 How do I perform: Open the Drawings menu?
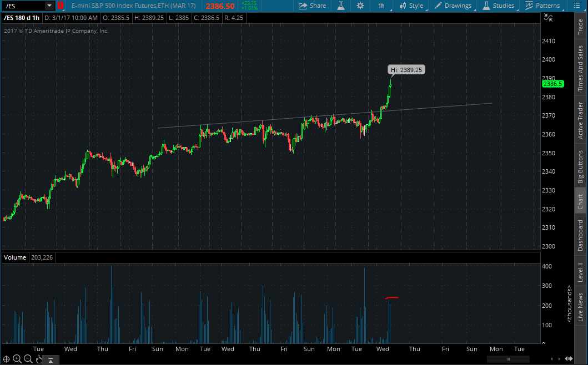tap(453, 6)
